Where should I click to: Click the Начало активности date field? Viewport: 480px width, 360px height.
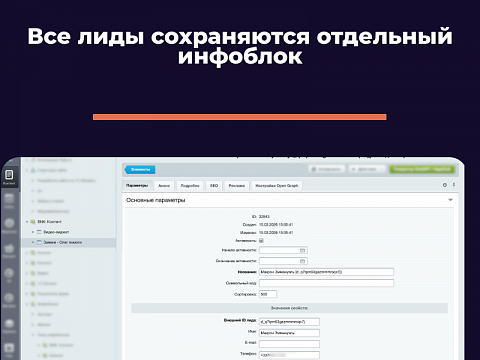click(283, 250)
